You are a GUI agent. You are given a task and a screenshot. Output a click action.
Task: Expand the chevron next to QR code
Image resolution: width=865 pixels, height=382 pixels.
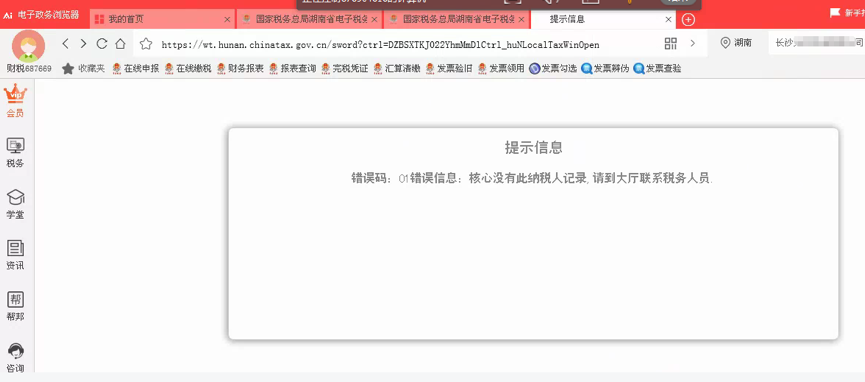(x=693, y=44)
